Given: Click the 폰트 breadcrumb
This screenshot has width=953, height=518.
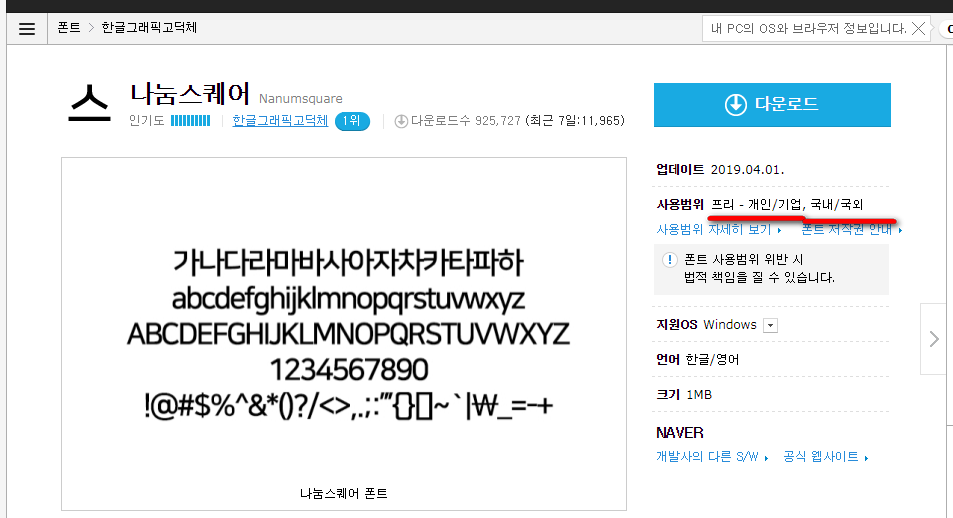Looking at the screenshot, I should click(69, 27).
